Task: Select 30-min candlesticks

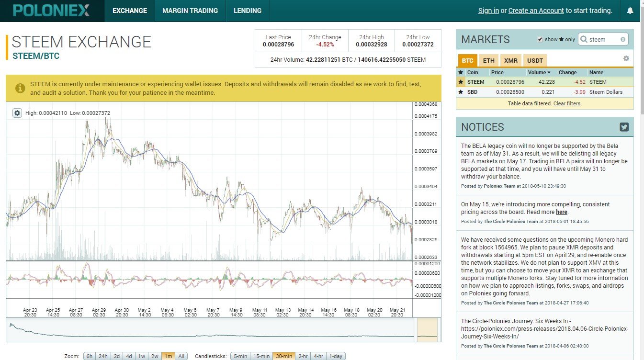Action: 284,356
